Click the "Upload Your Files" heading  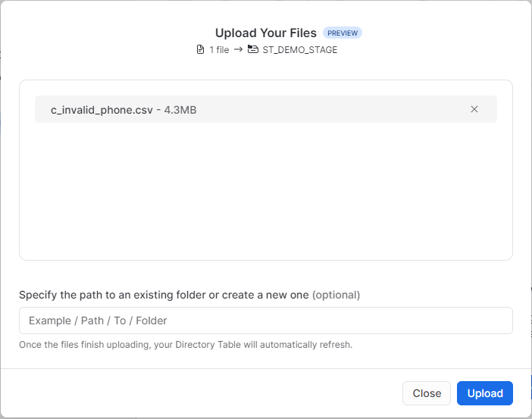point(266,33)
